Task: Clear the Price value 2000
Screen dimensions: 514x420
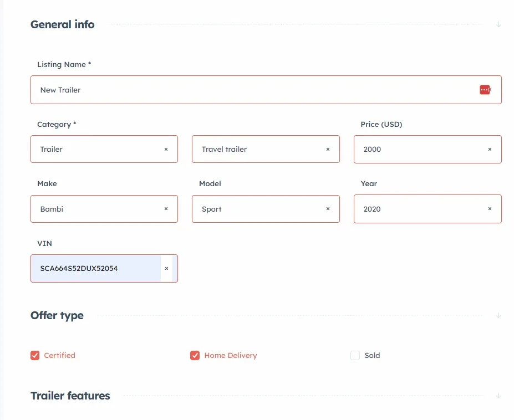Action: pos(490,150)
